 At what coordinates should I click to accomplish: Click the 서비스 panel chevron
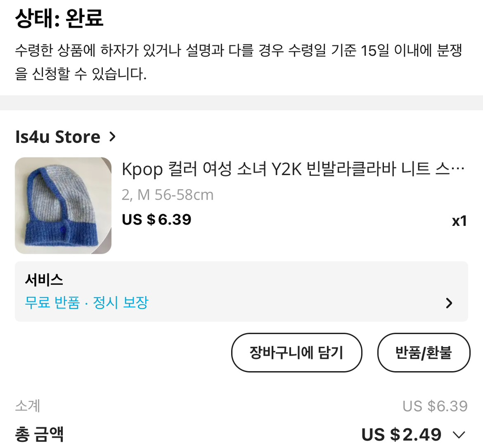coord(449,303)
